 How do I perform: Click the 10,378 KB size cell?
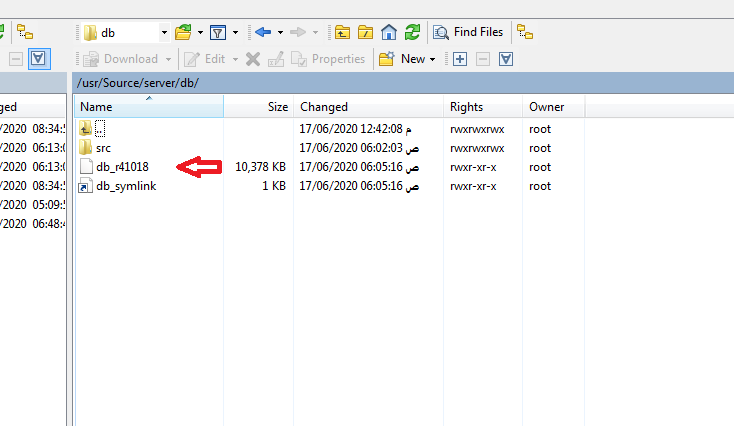260,167
